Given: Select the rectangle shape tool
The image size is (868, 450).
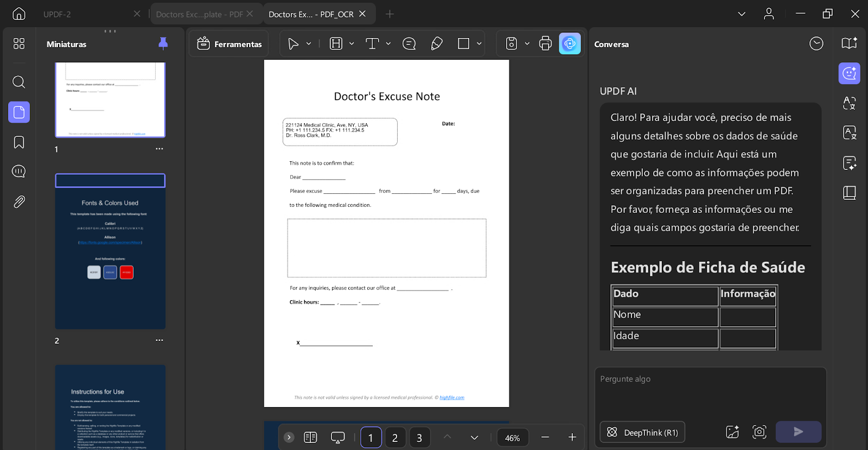Looking at the screenshot, I should pos(464,44).
